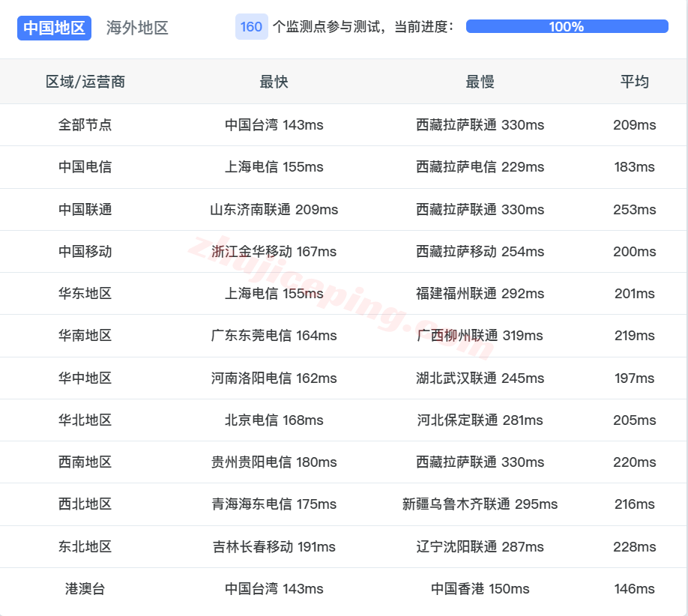Viewport: 688px width, 616px height.
Task: Click 浙江金华移动 167ms cell
Action: [274, 251]
